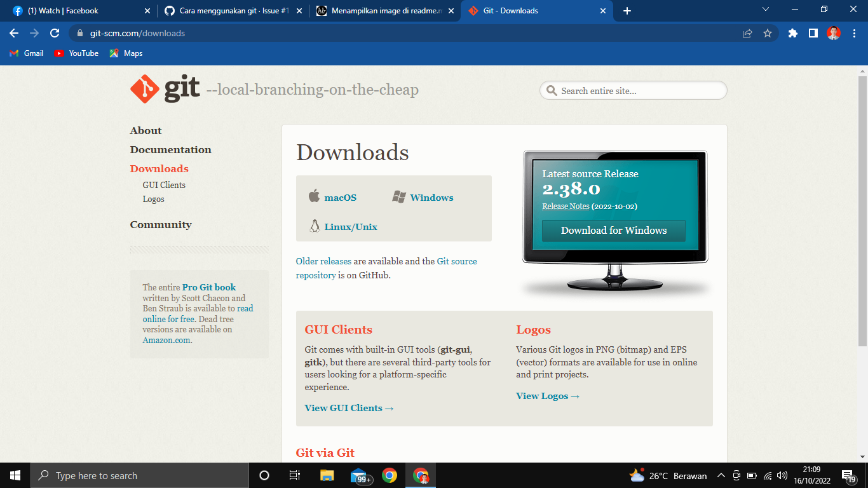
Task: Follow the View Logos link
Action: [548, 396]
